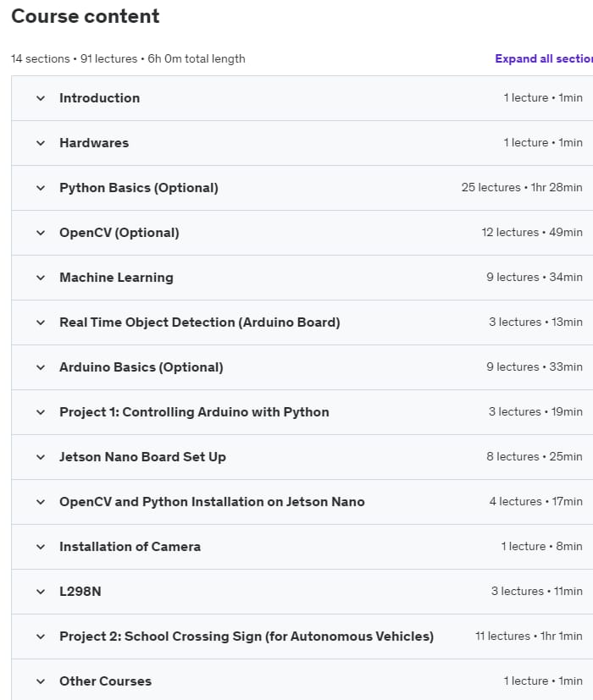The width and height of the screenshot is (593, 700).
Task: Open the Hardwares section title
Action: tap(94, 143)
